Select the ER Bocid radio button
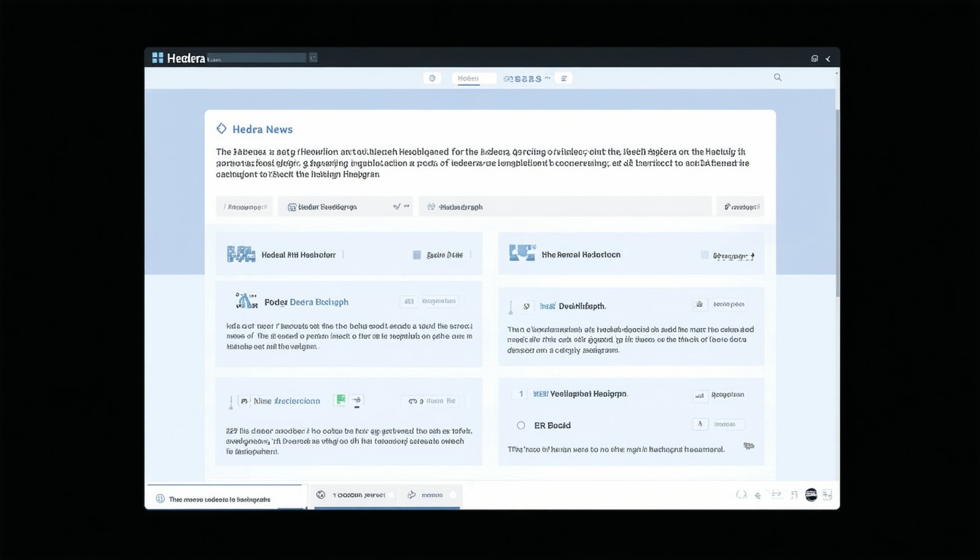 coord(521,425)
